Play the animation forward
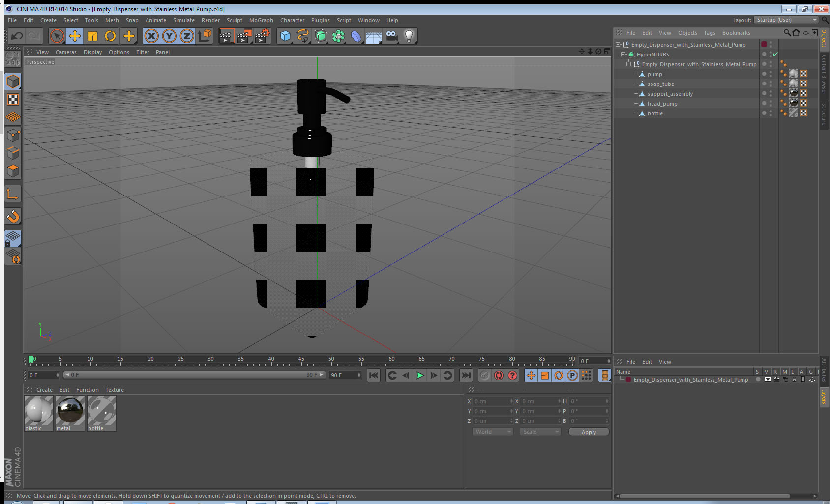This screenshot has width=830, height=504. 420,375
